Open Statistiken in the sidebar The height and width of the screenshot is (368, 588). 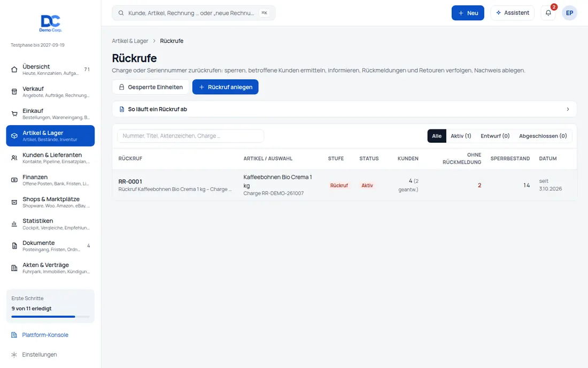(x=50, y=224)
